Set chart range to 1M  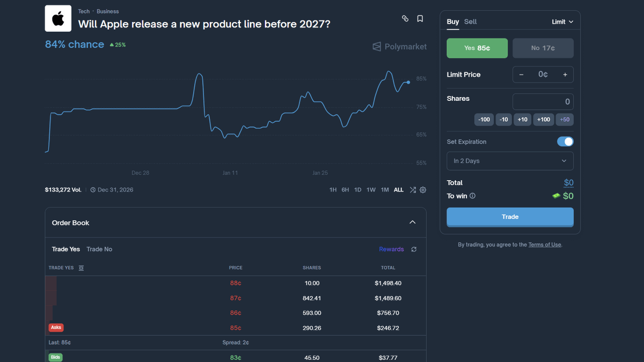[385, 190]
